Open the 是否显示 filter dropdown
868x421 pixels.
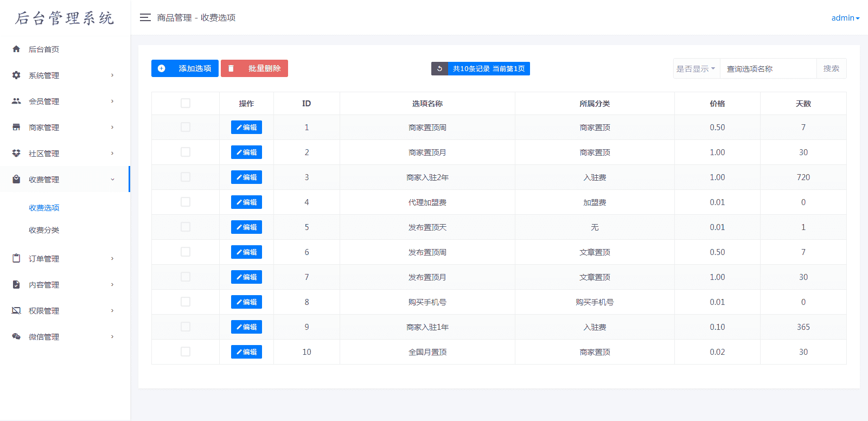[697, 68]
